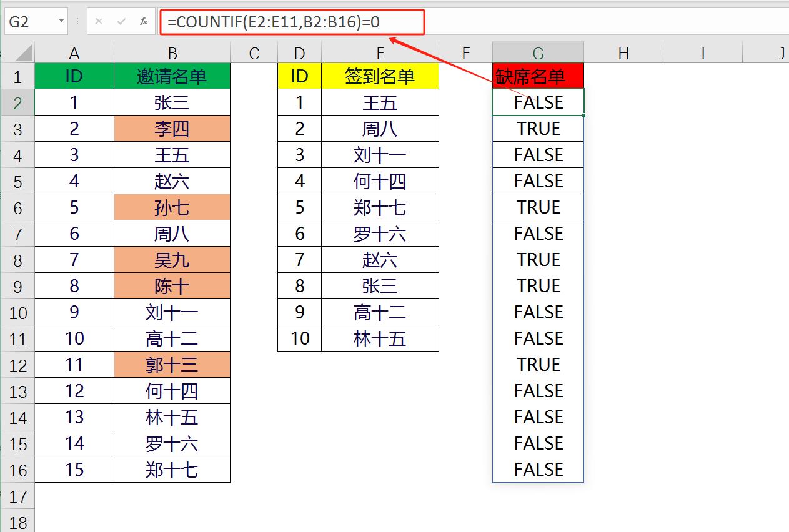Select cell 何十四 in column E
Screen dimensions: 789x532
click(x=380, y=181)
